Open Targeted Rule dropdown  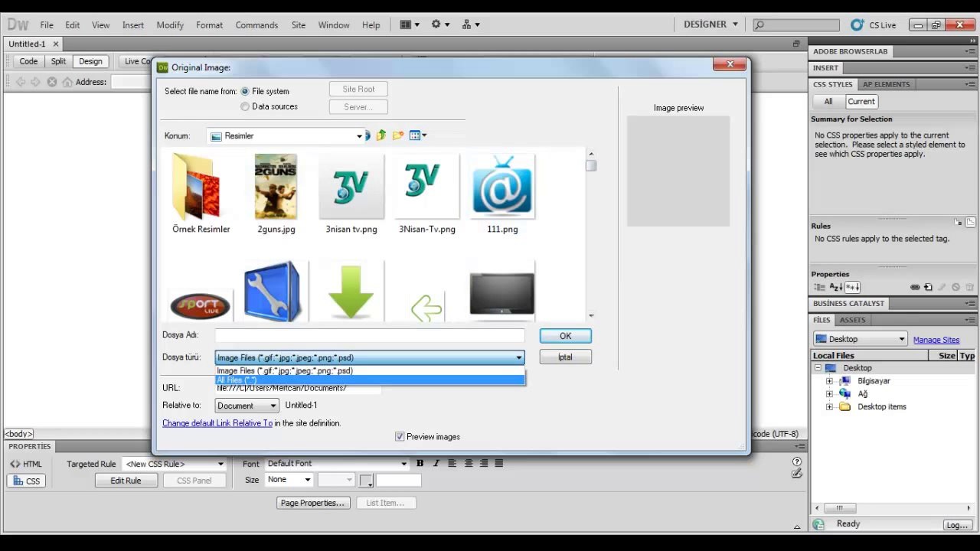(175, 464)
